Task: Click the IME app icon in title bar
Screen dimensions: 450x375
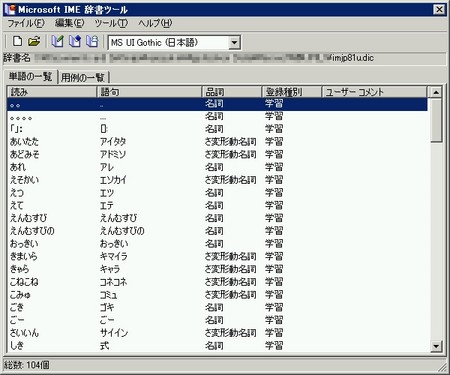Action: click(10, 9)
